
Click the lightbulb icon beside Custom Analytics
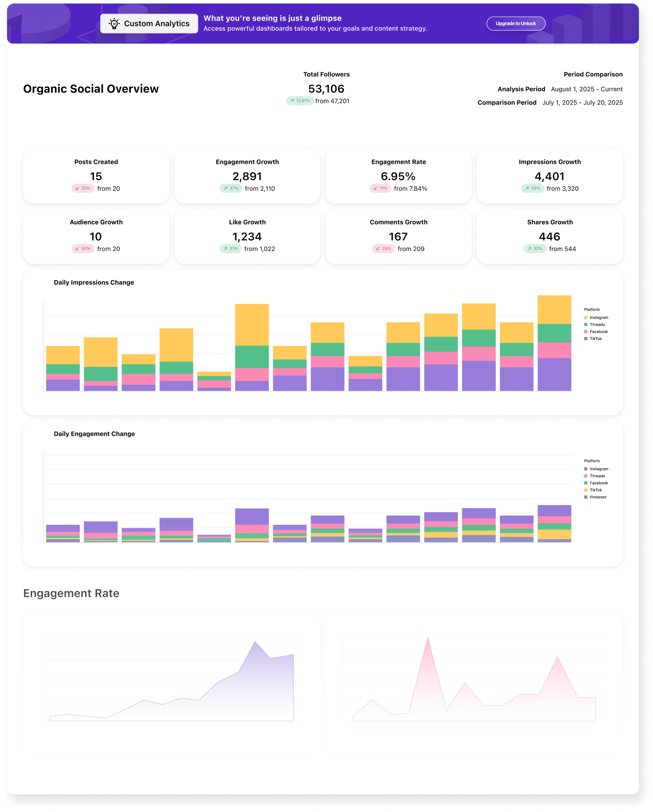114,24
